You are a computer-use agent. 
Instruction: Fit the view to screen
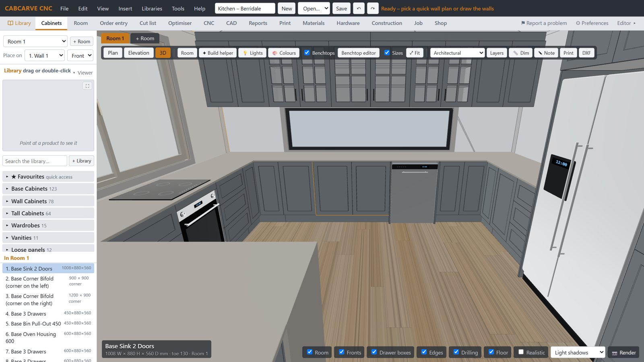pos(415,53)
